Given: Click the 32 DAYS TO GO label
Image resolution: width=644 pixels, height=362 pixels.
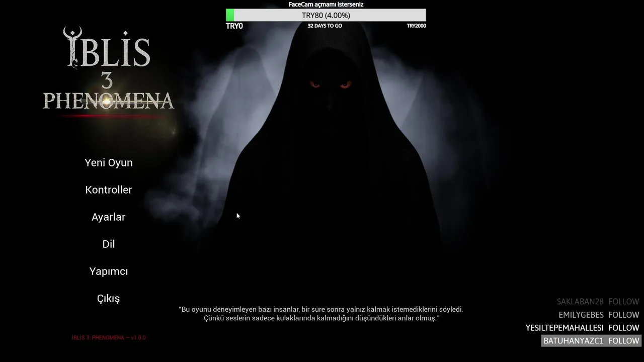Looking at the screenshot, I should pos(325,26).
